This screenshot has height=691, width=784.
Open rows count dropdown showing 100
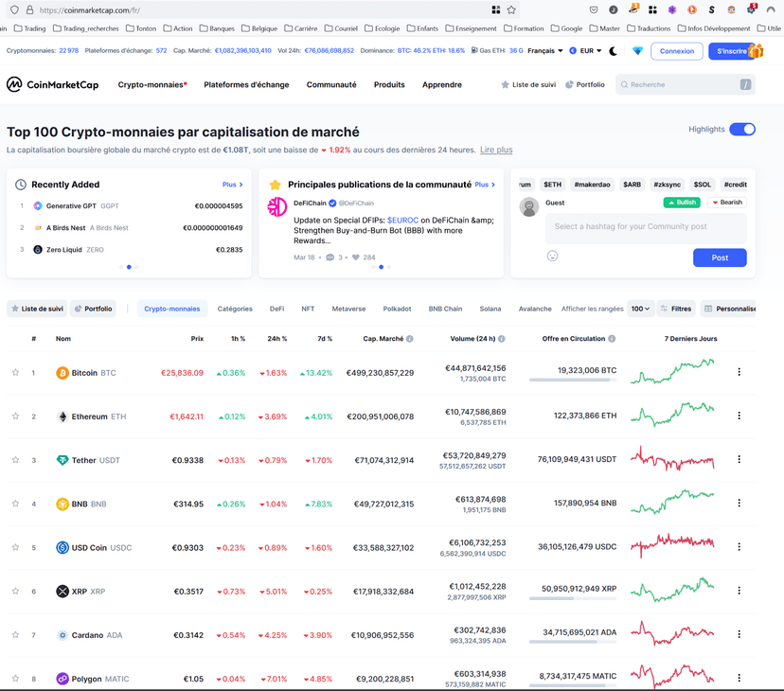(x=640, y=309)
